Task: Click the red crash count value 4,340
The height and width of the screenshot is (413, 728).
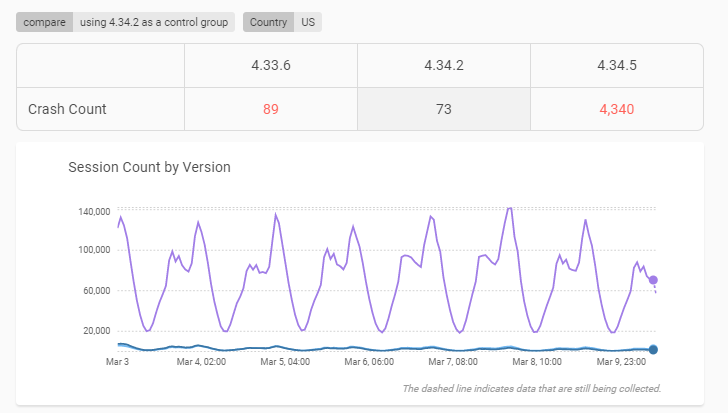Action: point(617,109)
